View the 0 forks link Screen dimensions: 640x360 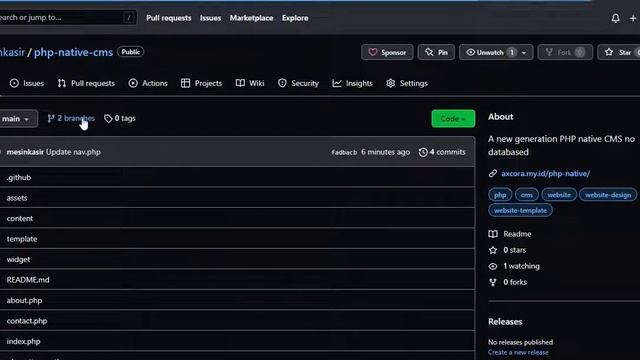tap(515, 282)
